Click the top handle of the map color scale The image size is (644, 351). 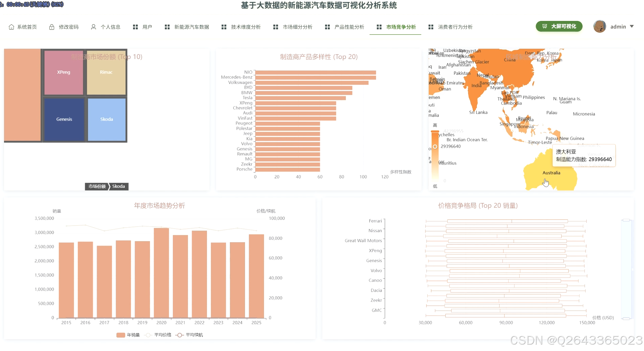click(x=435, y=131)
